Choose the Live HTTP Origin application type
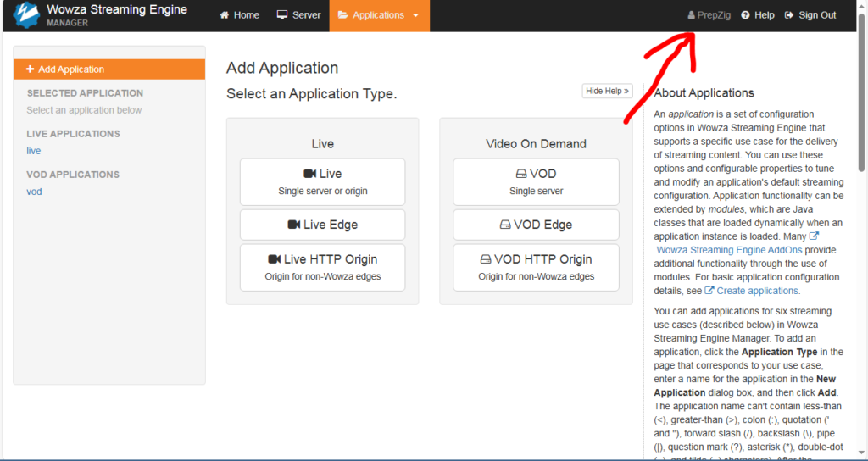The width and height of the screenshot is (868, 461). tap(322, 267)
